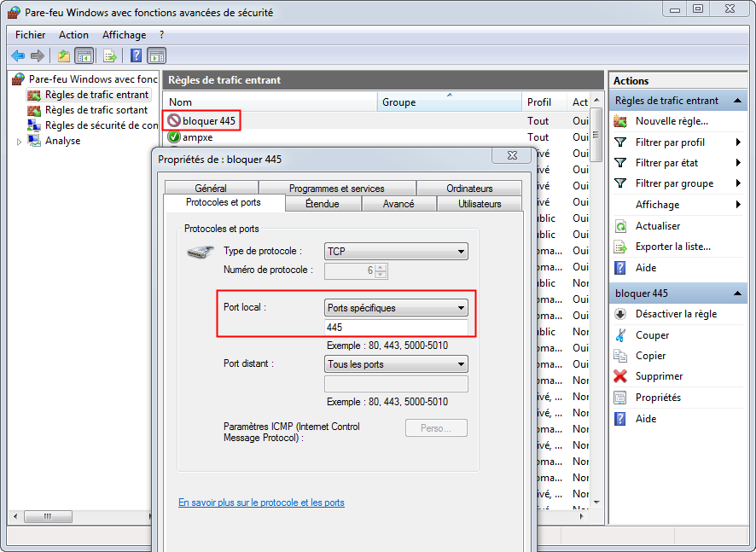Switch to the Général tab
756x552 pixels.
pos(211,189)
